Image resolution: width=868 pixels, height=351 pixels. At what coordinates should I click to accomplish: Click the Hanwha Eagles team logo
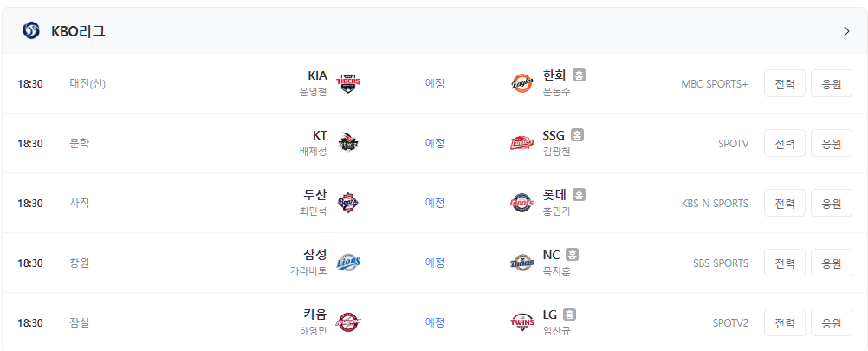522,83
